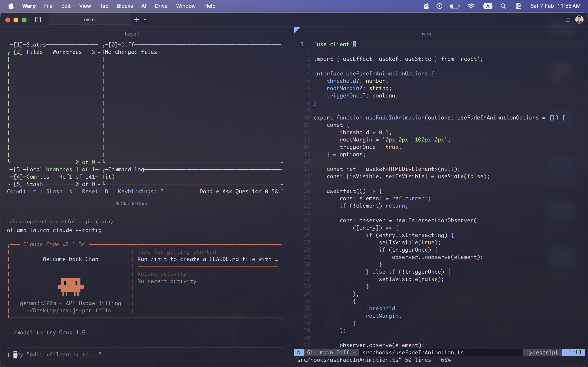588x367 pixels.
Task: Click the Ask Question link in lazygit
Action: click(242, 191)
